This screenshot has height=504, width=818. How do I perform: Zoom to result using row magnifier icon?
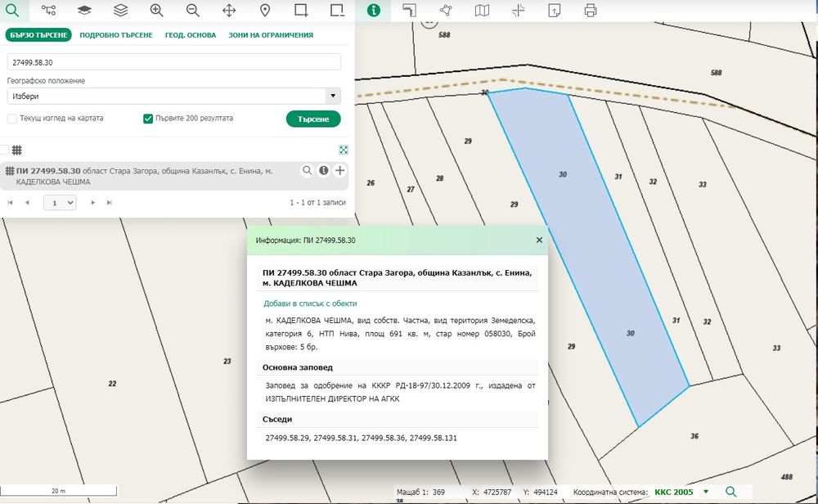pos(308,170)
